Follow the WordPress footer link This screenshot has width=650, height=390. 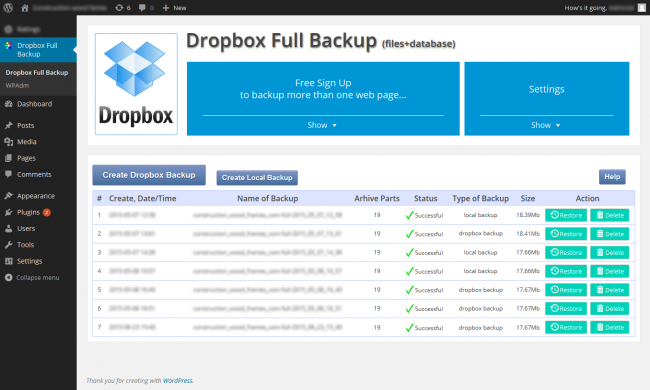click(x=177, y=380)
